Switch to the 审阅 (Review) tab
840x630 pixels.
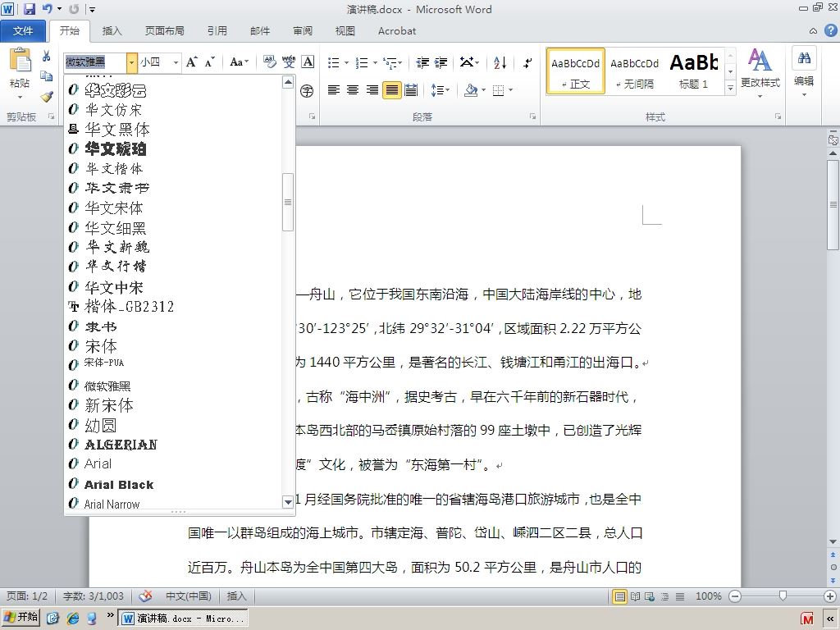point(303,31)
